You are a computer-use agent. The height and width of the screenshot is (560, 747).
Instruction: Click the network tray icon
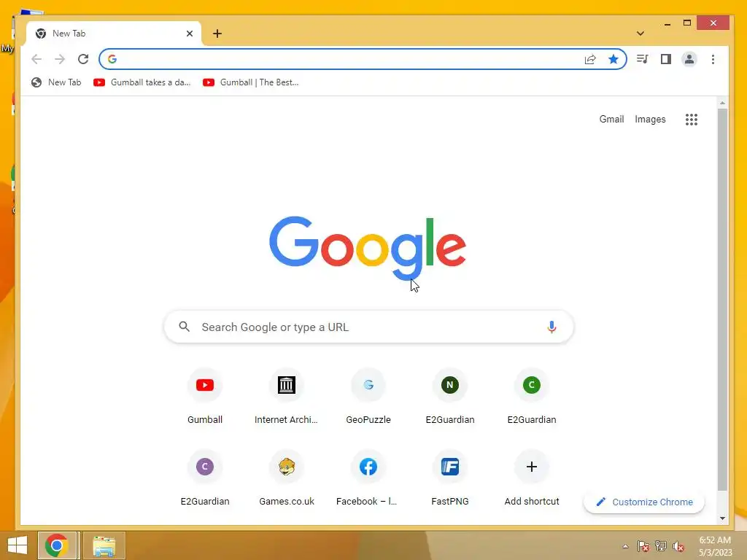coord(661,546)
